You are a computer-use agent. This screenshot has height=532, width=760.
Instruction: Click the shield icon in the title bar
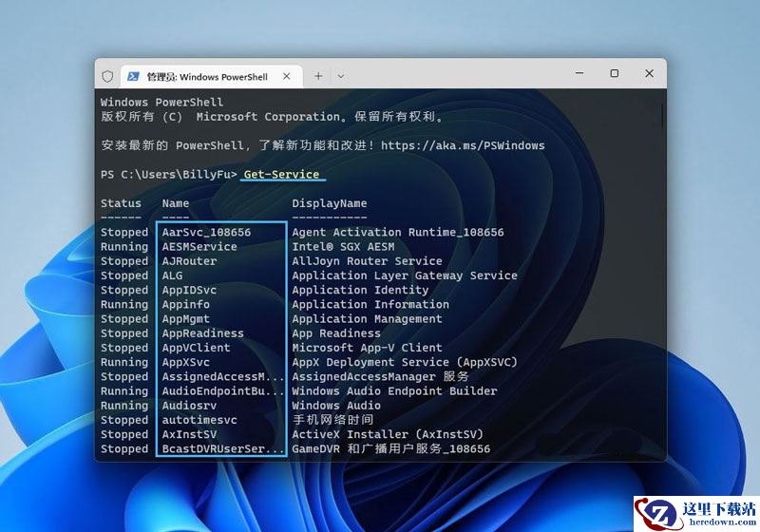click(107, 76)
